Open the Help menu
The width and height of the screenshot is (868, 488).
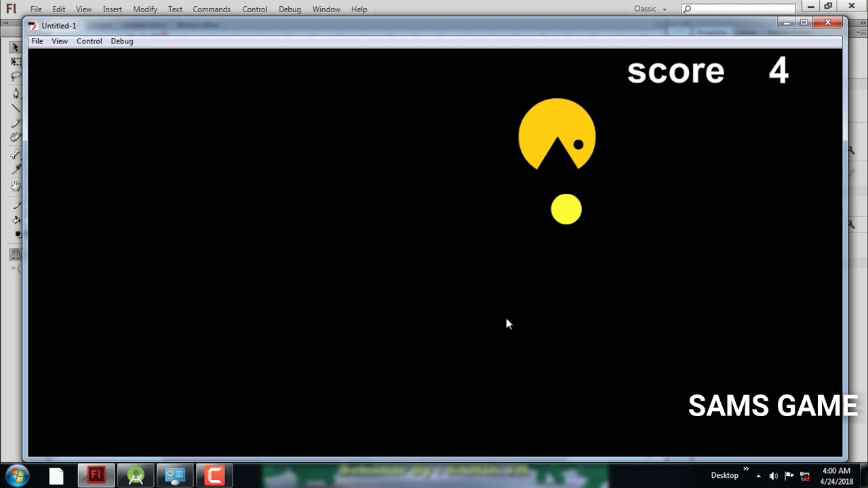tap(359, 9)
